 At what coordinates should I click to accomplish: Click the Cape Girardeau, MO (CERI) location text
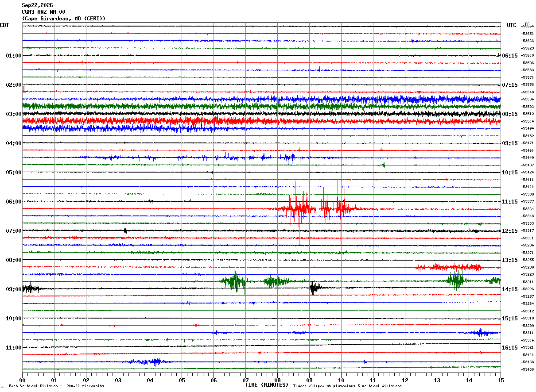click(64, 19)
